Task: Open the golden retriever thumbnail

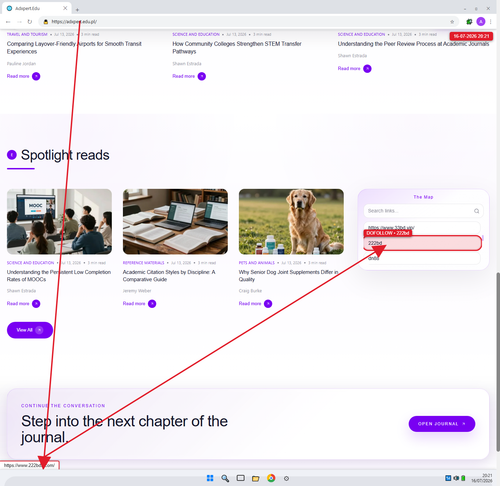Action: [291, 222]
